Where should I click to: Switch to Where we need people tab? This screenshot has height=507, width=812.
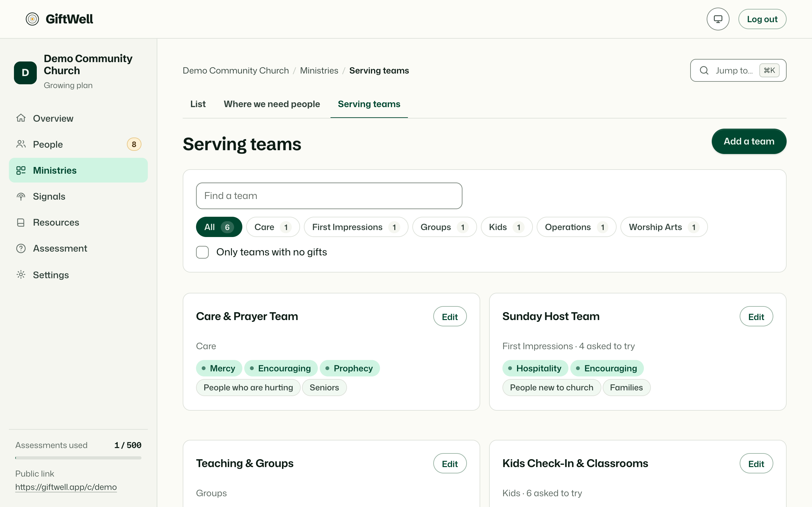coord(272,104)
